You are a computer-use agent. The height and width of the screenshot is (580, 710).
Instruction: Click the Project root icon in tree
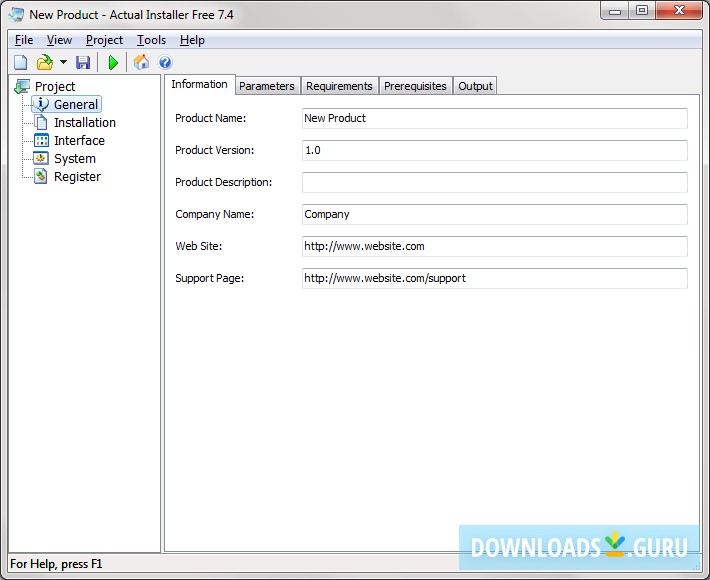pos(22,86)
